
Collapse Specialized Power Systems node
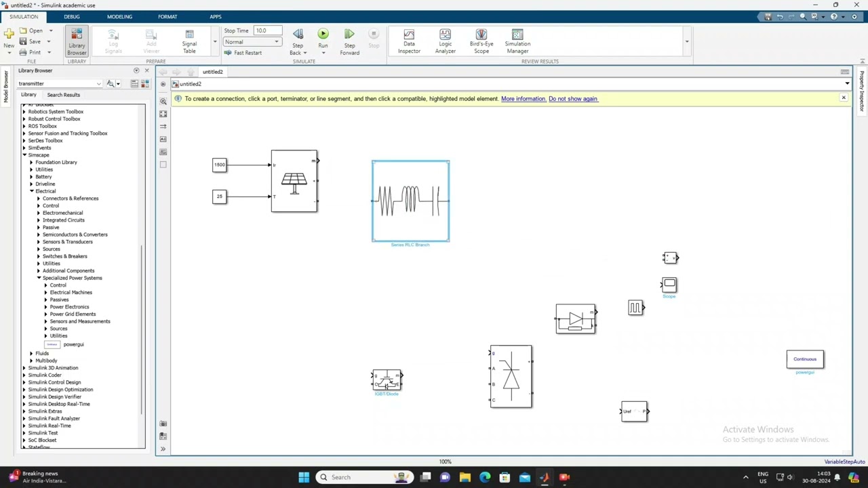pyautogui.click(x=39, y=278)
